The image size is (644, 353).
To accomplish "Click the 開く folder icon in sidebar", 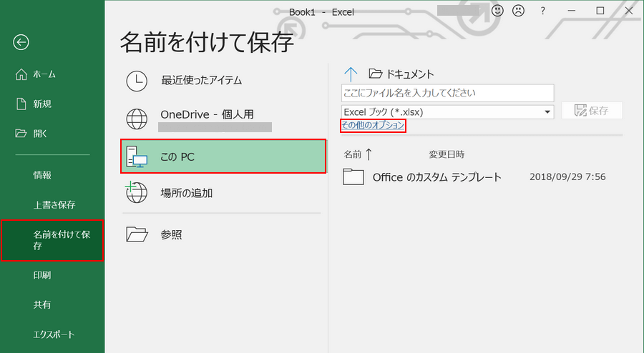I will (x=21, y=133).
